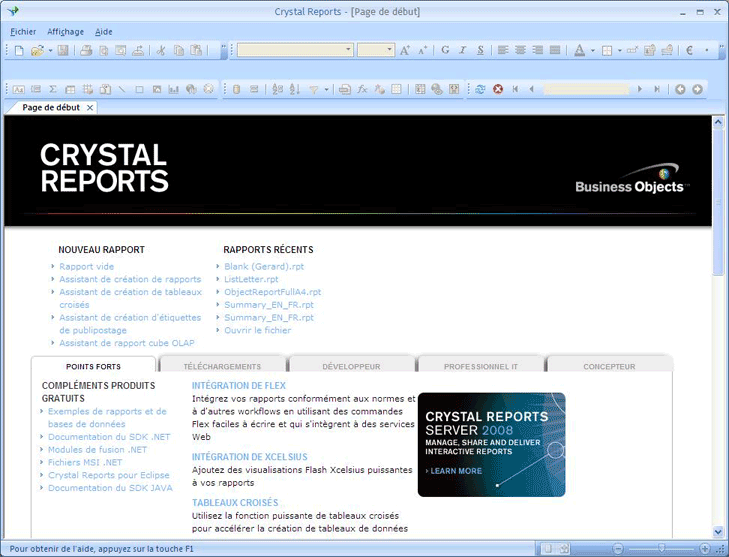Toggle italic (I) formatting

point(463,50)
